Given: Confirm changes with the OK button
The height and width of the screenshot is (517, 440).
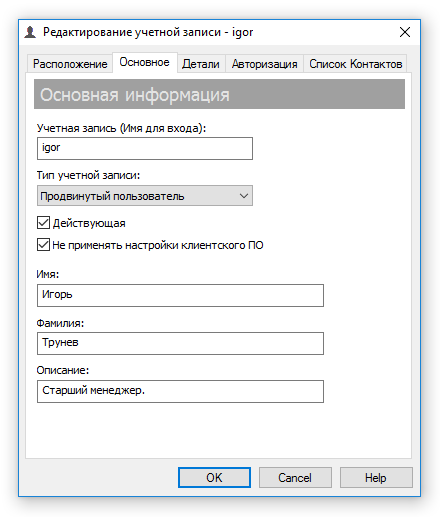Looking at the screenshot, I should point(214,477).
